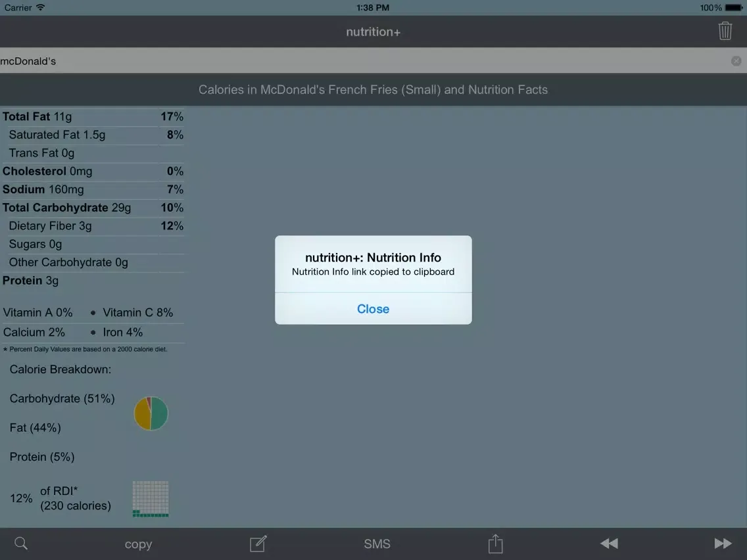Close the Nutrition Info alert
The image size is (747, 560).
(373, 308)
